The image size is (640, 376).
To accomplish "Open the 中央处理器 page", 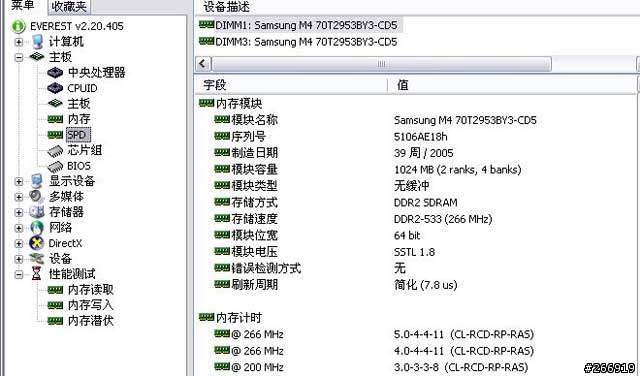I will (96, 73).
